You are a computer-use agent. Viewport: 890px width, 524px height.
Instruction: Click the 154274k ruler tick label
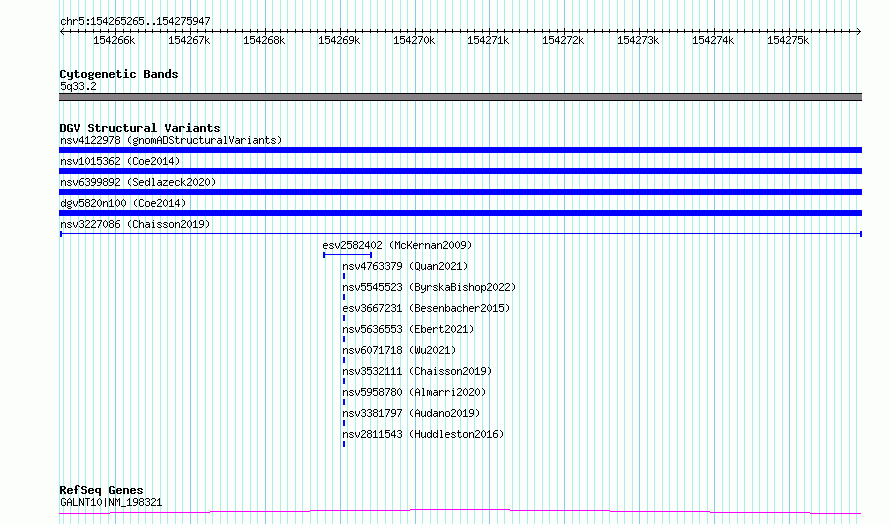(x=713, y=40)
